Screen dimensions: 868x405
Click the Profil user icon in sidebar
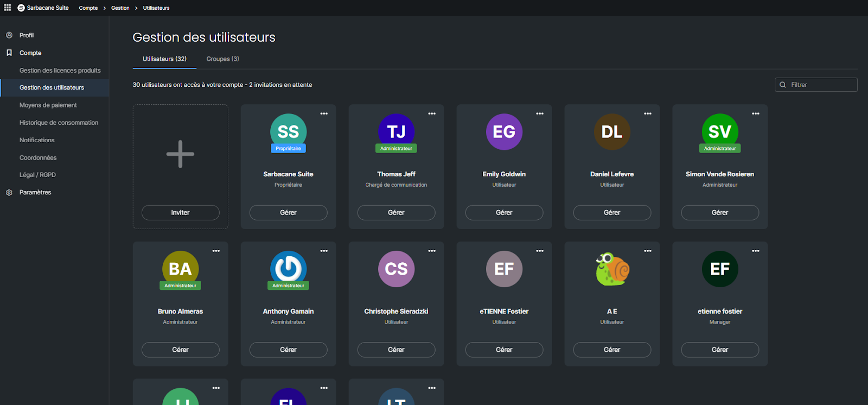click(x=9, y=35)
